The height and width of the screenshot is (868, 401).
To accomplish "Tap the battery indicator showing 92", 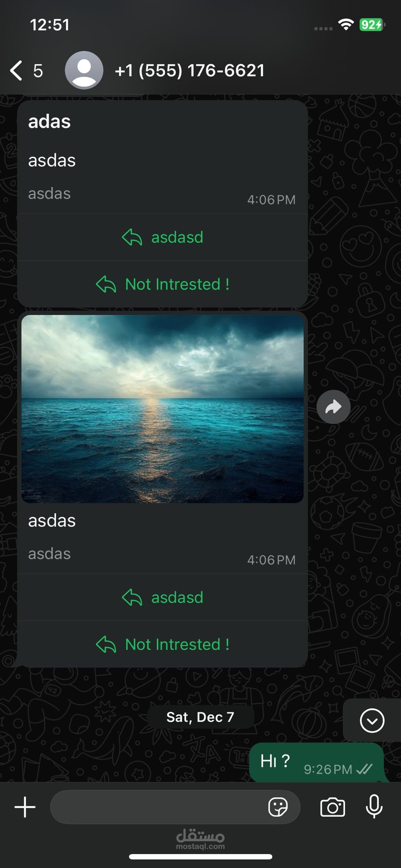I will click(x=372, y=25).
